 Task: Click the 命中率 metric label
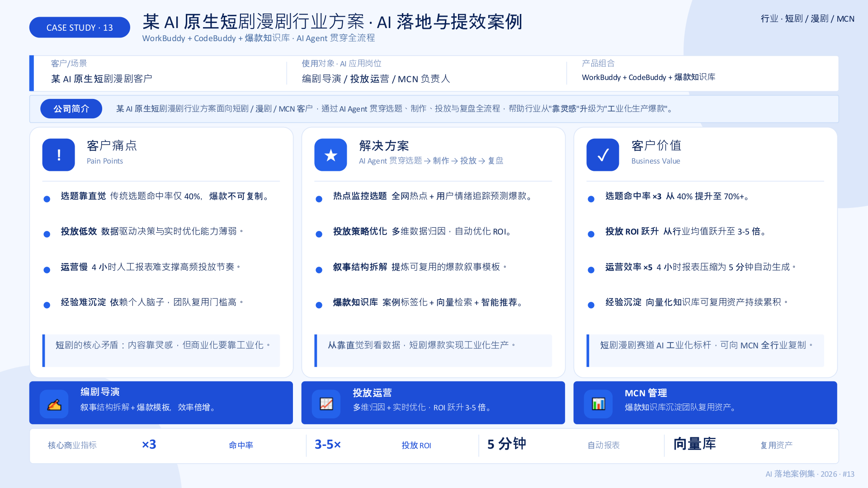241,446
